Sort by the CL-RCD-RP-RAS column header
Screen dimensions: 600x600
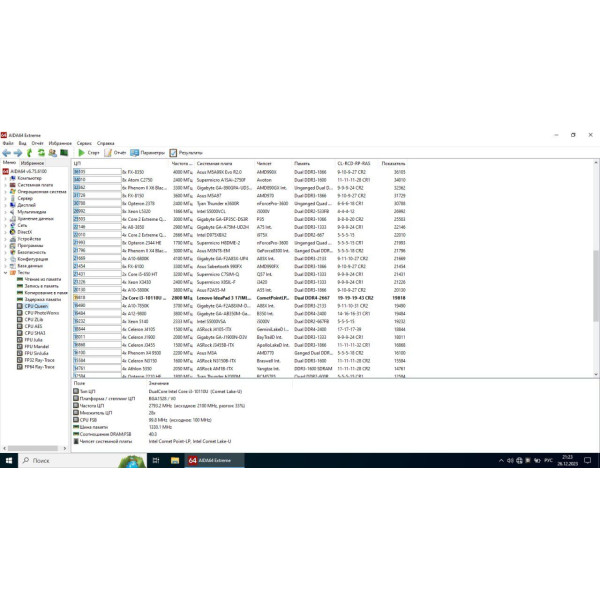coord(354,163)
